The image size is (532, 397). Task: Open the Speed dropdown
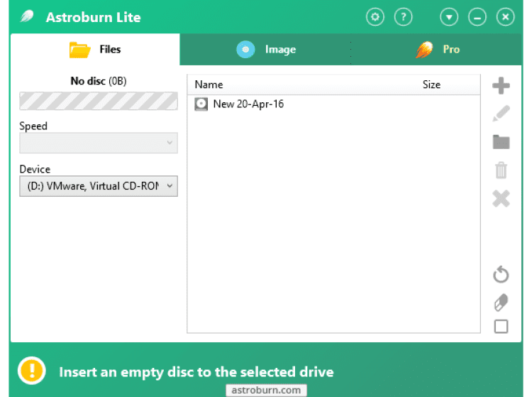coord(99,143)
